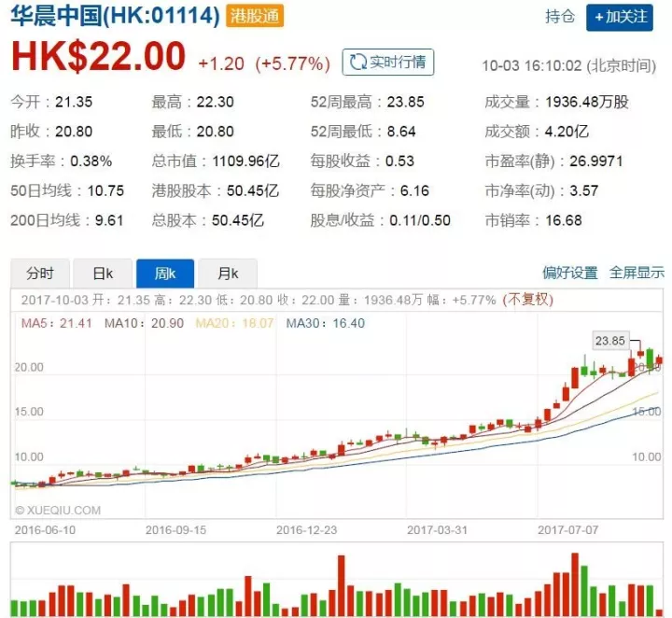Click the 成交量 1936.48万股 value
Screen dimensions: 672x618
click(x=587, y=102)
